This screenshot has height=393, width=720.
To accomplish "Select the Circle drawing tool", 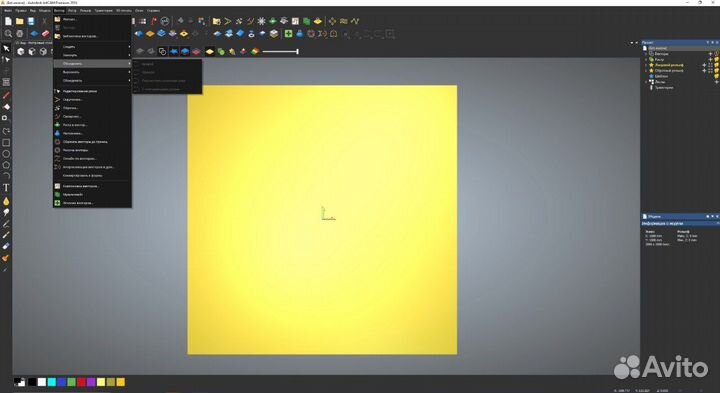I will [6, 154].
